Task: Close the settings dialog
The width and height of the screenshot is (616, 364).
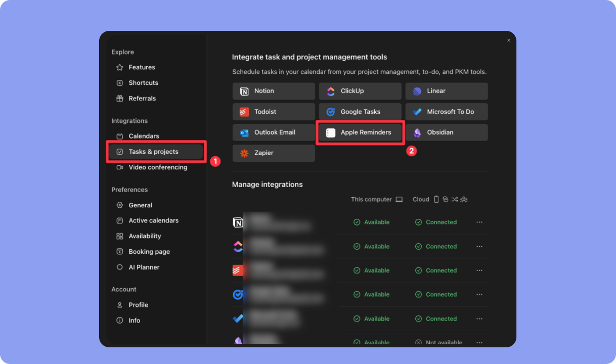Action: [509, 40]
